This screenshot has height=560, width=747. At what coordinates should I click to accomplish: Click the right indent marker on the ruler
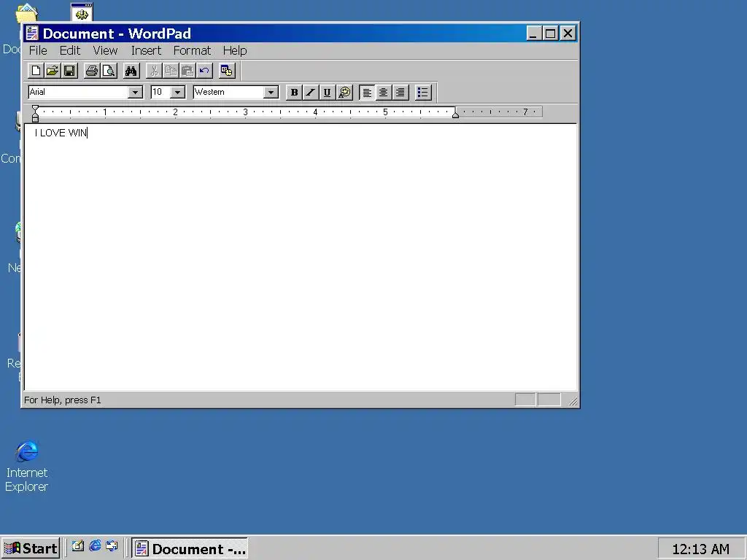[x=455, y=114]
